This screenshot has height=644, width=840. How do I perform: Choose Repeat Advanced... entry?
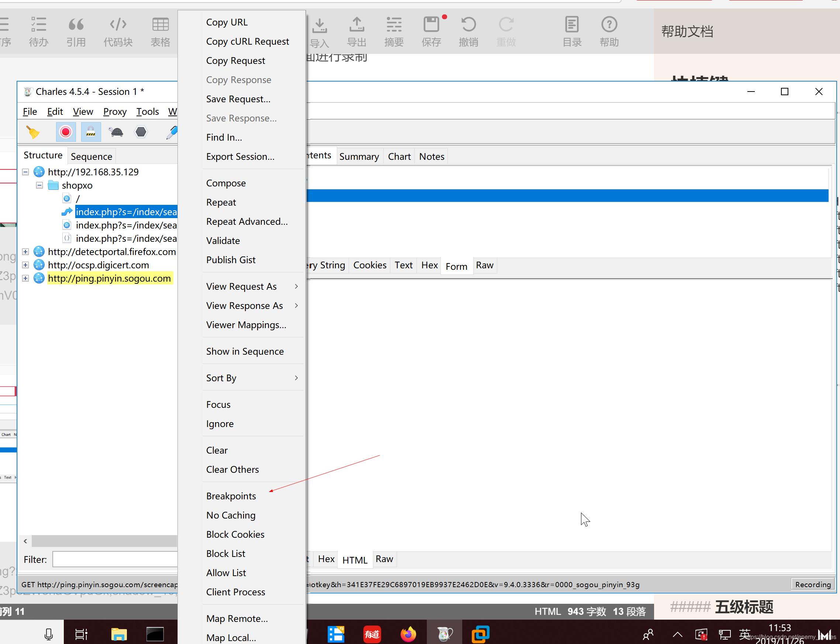click(x=247, y=221)
